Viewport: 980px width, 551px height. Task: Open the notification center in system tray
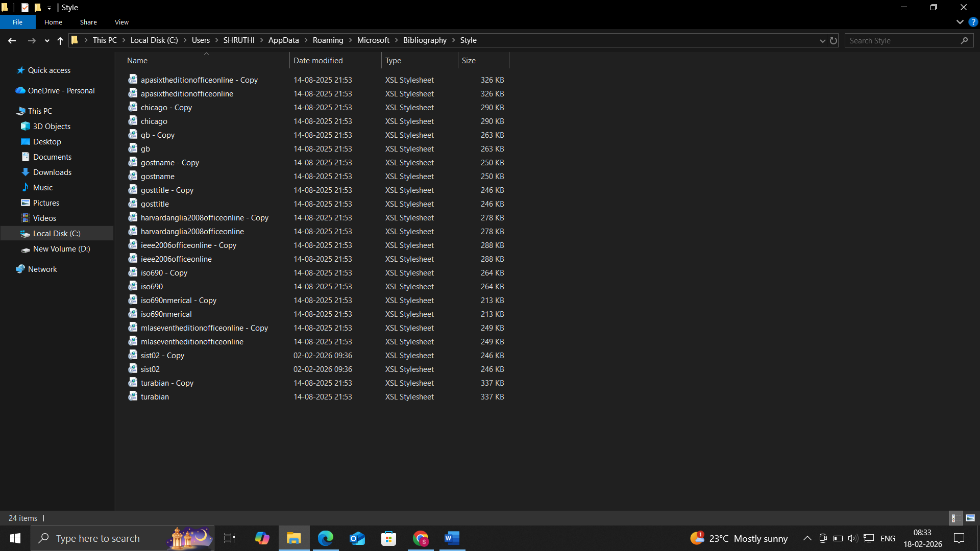[959, 538]
